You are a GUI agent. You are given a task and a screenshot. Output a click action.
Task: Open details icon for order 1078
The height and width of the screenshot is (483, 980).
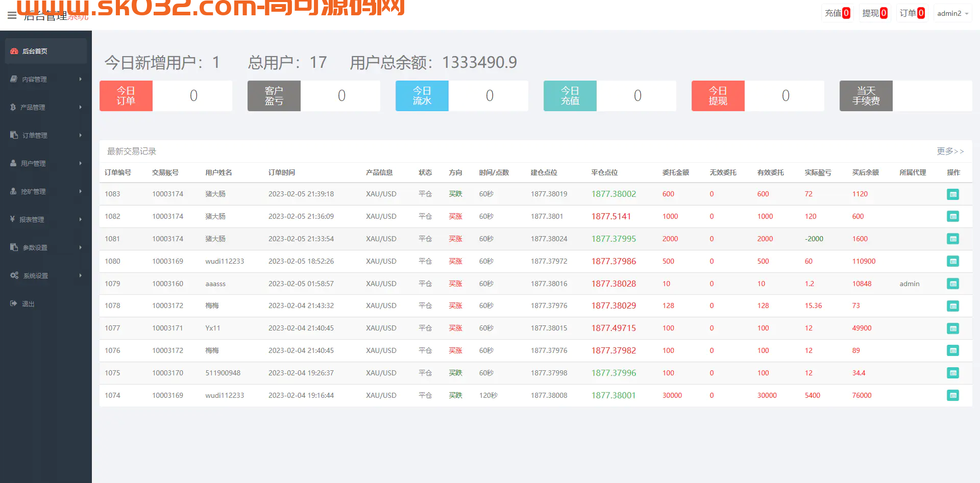click(952, 306)
